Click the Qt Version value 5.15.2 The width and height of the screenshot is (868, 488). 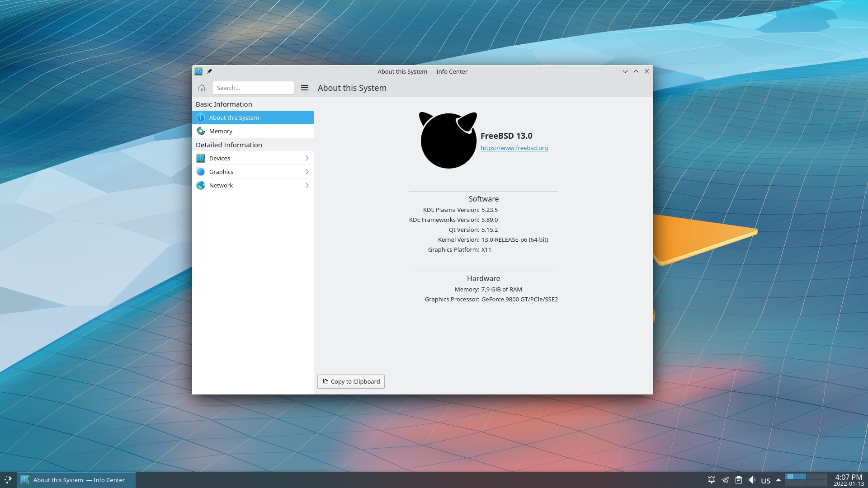click(490, 230)
